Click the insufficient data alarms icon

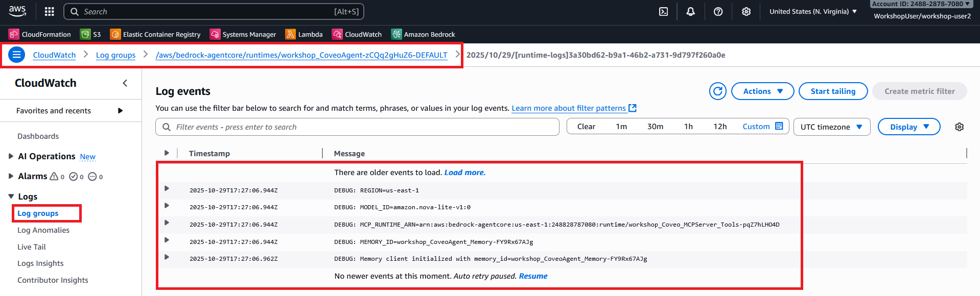click(x=92, y=177)
